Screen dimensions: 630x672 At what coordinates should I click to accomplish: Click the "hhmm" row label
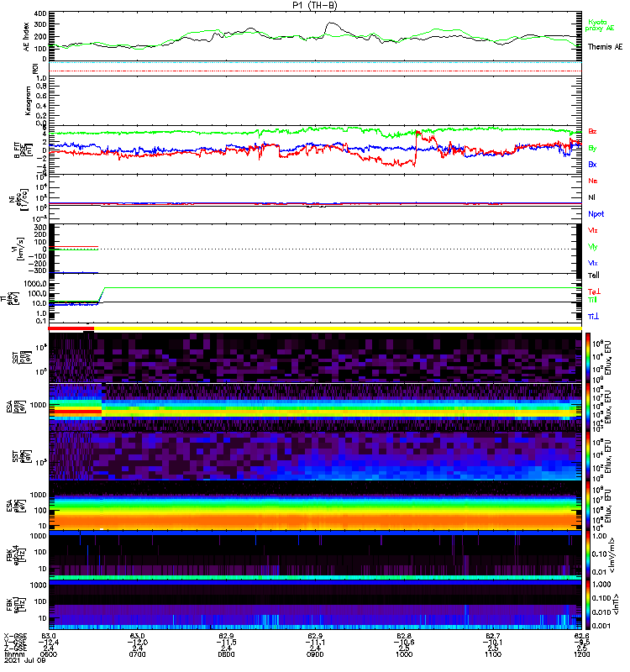(13, 654)
